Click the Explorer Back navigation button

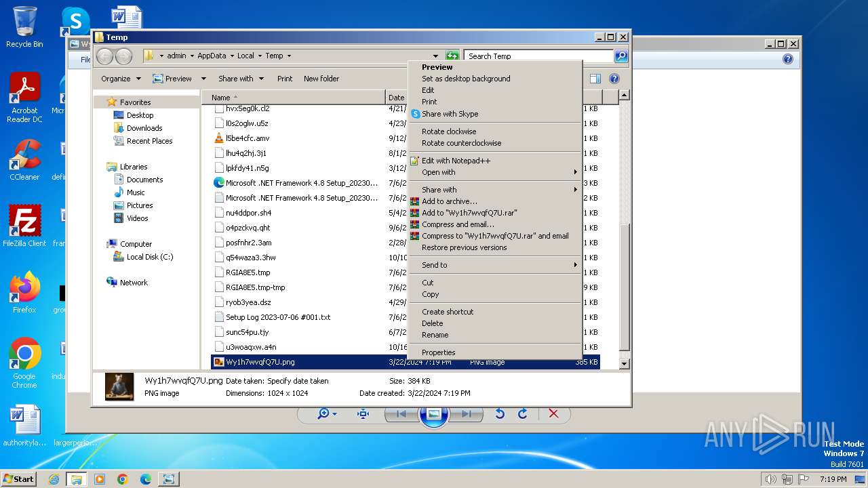[104, 56]
